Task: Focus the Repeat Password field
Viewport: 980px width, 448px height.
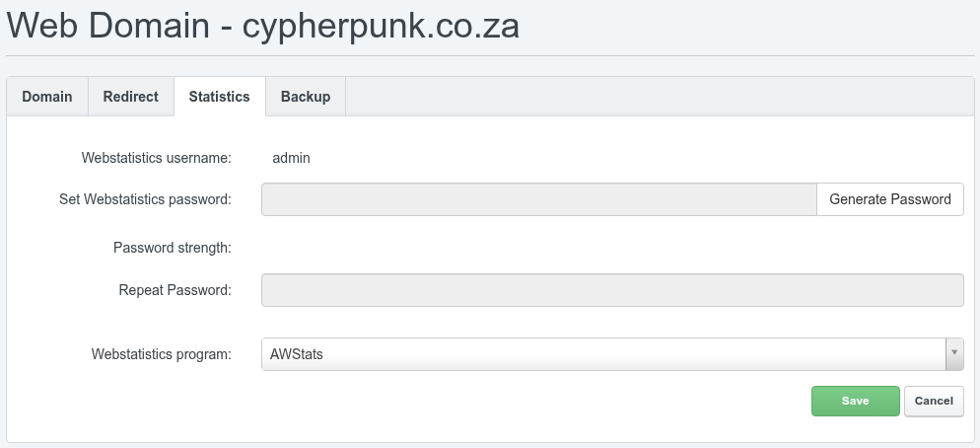Action: [x=612, y=290]
